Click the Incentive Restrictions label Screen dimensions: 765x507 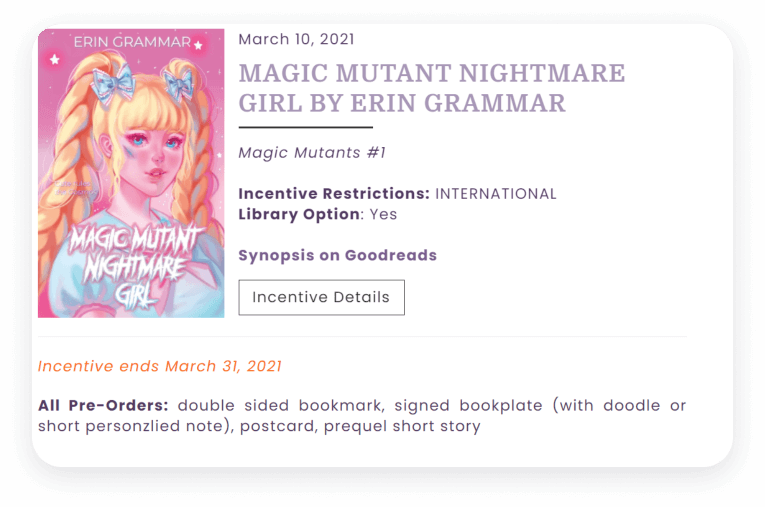334,194
